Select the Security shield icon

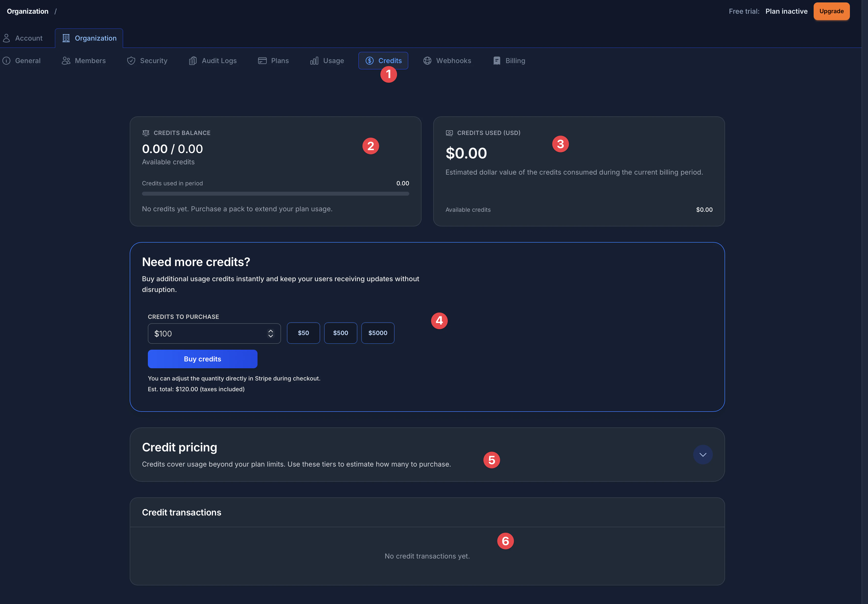(131, 60)
